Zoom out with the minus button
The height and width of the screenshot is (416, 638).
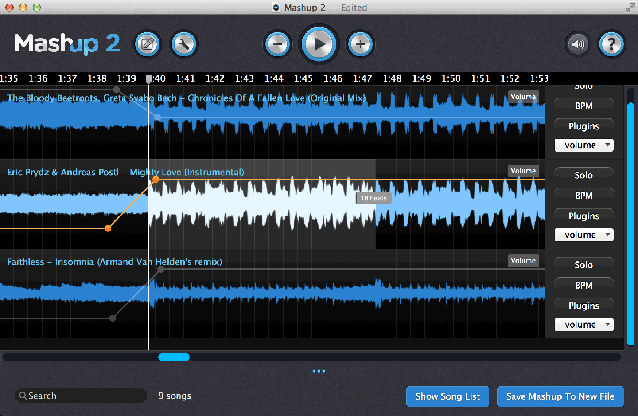[x=277, y=44]
